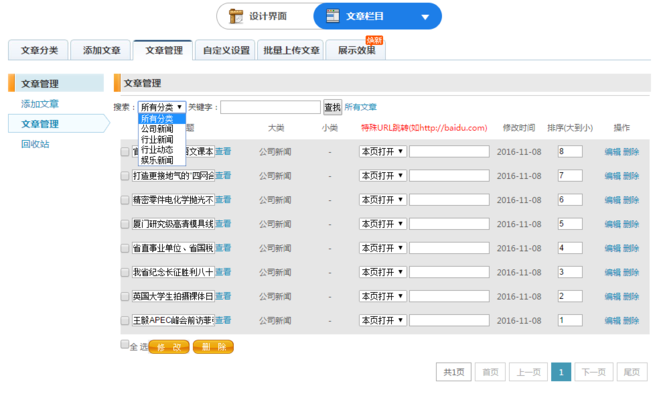Tick checkbox for article with order 8
This screenshot has height=398, width=659.
pyautogui.click(x=125, y=152)
